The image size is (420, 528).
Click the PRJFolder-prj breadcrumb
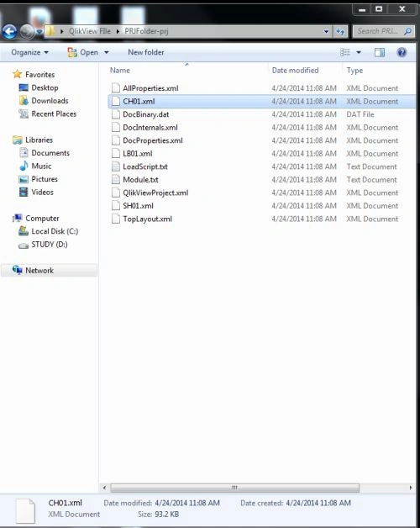[146, 31]
